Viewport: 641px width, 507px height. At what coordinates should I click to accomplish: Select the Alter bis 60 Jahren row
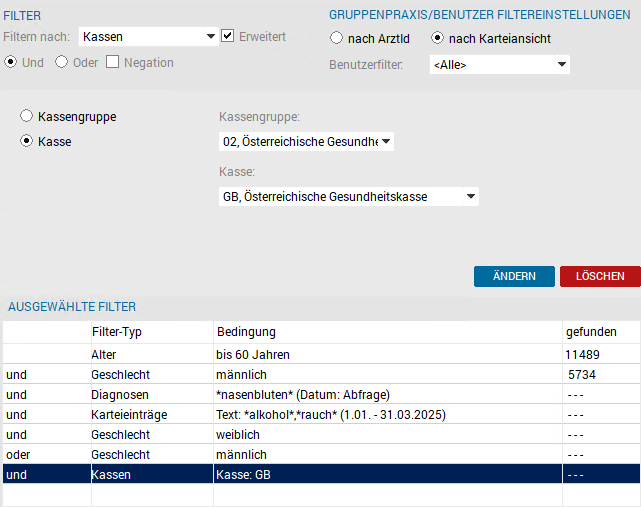pos(321,354)
